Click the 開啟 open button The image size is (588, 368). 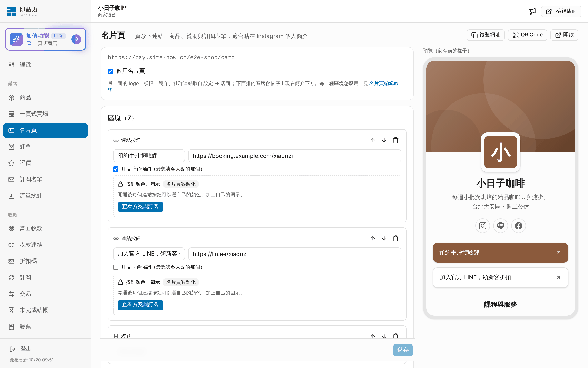(564, 35)
